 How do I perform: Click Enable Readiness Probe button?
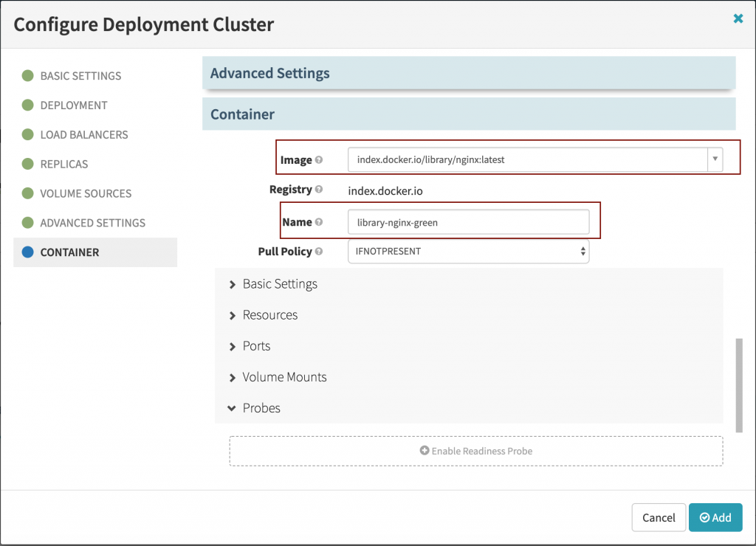(x=476, y=451)
